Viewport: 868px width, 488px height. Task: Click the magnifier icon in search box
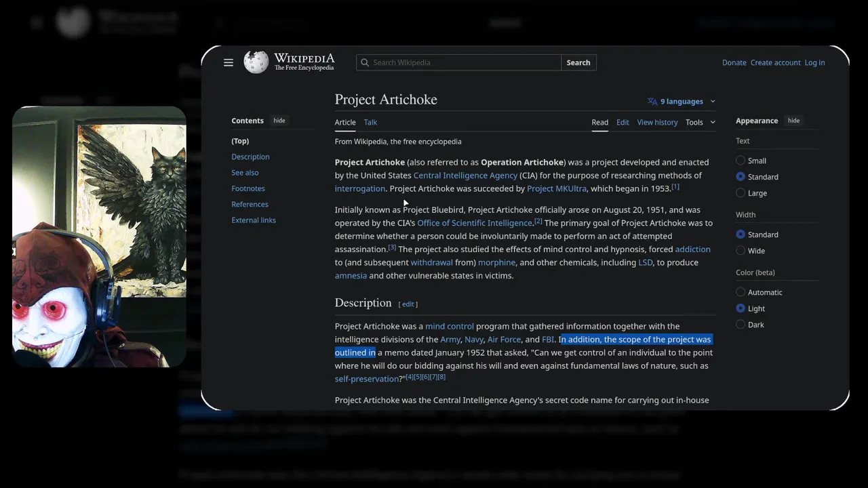(366, 62)
